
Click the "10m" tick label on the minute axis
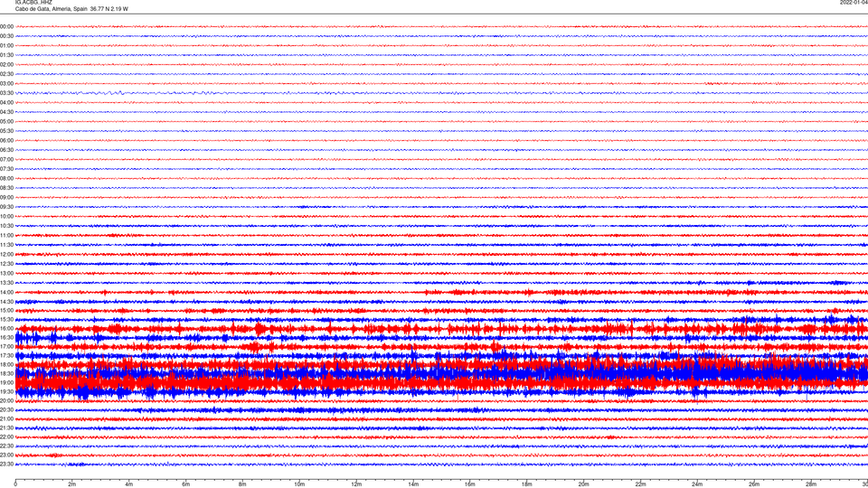tap(299, 484)
